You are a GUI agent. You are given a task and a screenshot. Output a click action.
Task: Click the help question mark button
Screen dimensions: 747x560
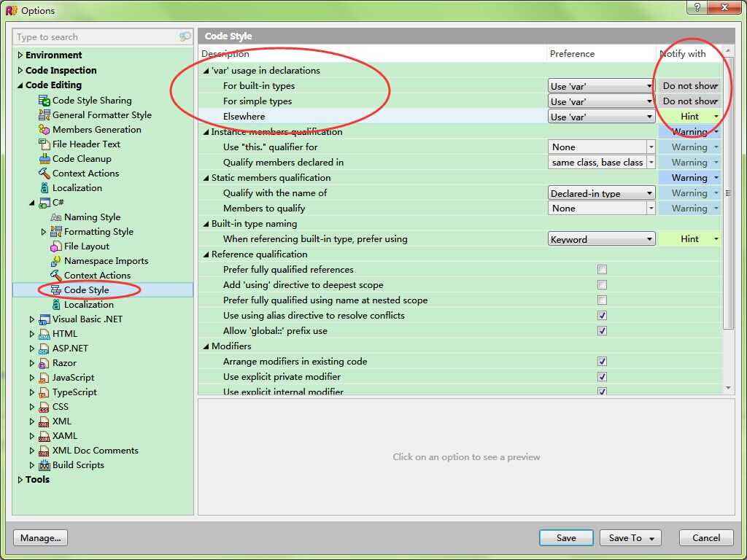697,7
